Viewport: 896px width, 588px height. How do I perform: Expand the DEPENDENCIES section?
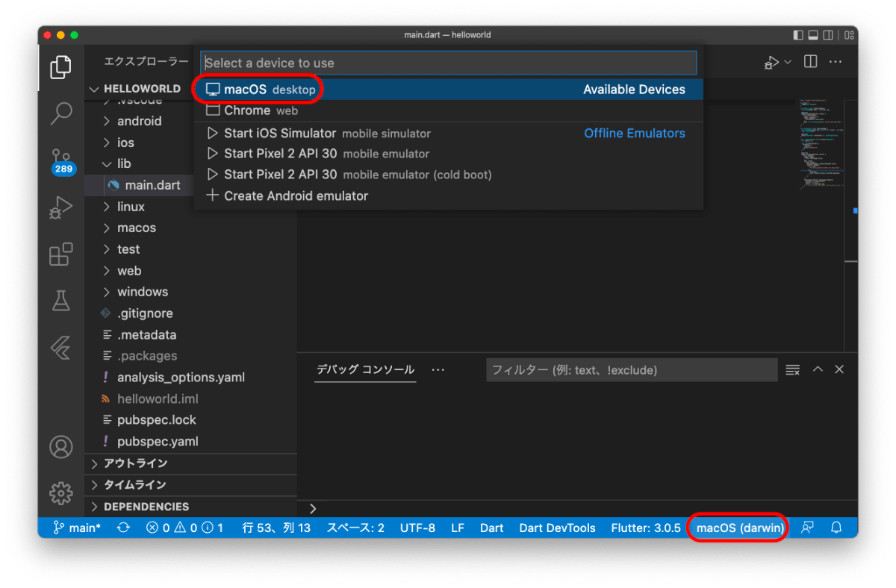pyautogui.click(x=190, y=507)
